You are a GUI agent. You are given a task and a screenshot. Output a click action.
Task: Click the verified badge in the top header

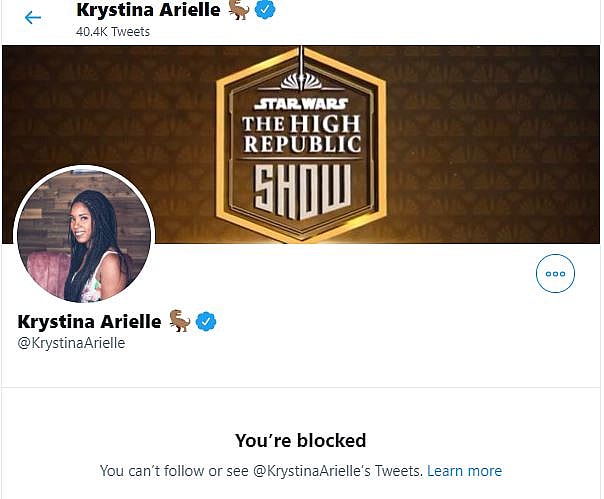click(266, 10)
